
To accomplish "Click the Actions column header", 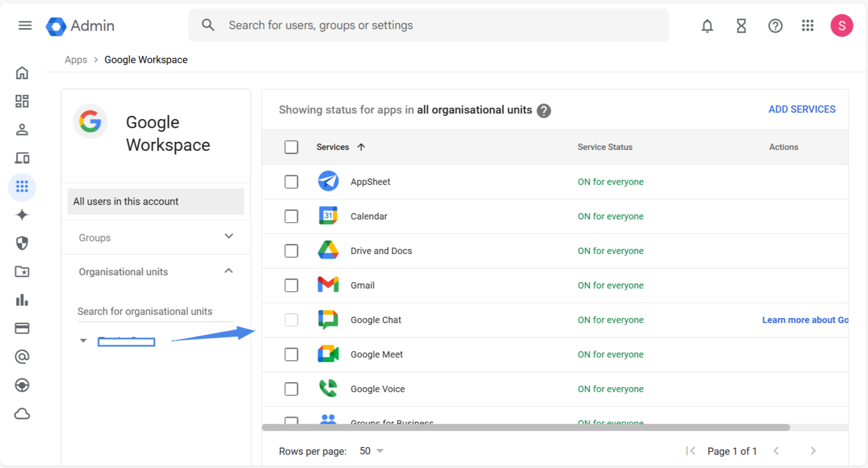I will [783, 147].
